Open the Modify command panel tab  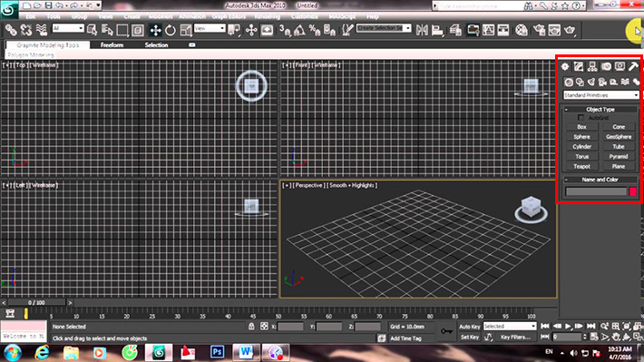[579, 66]
